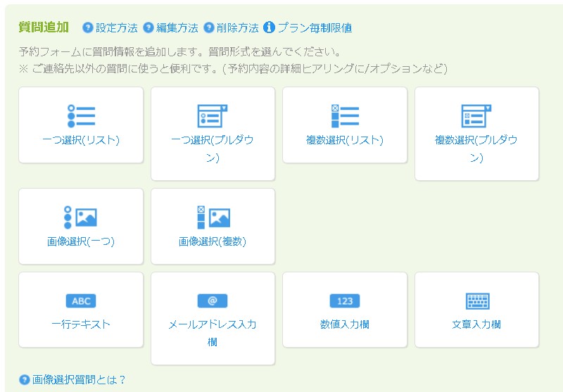Open 画像選択質問とは? help link
Image resolution: width=563 pixels, height=392 pixels.
pyautogui.click(x=79, y=379)
